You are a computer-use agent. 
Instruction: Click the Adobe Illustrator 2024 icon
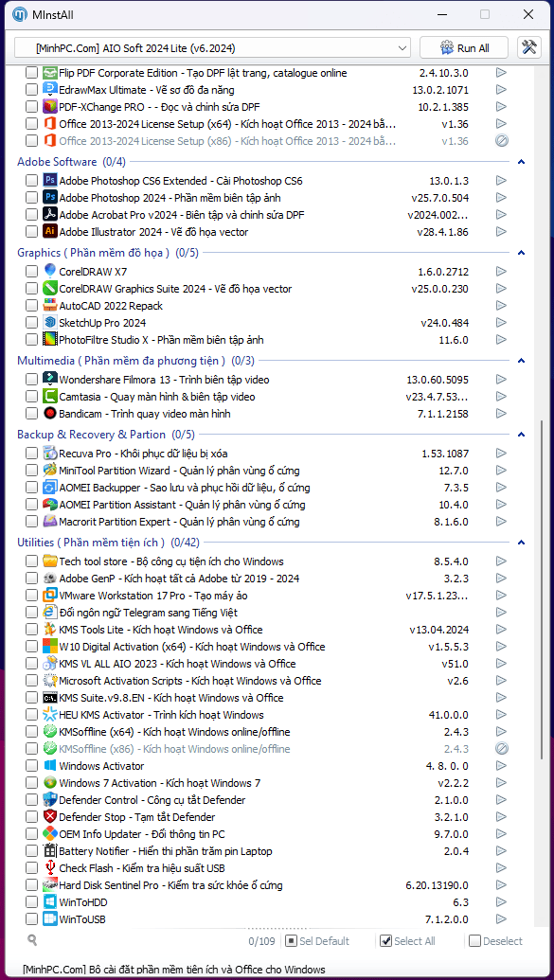[50, 232]
